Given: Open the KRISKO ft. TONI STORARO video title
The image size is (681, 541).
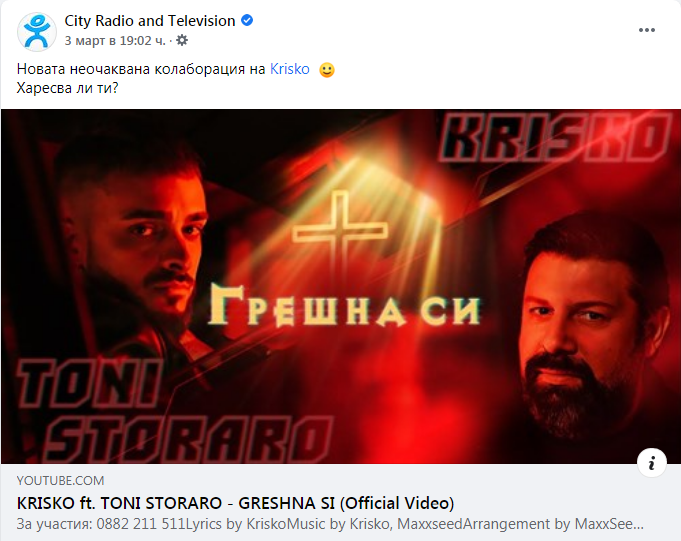Looking at the screenshot, I should 235,503.
